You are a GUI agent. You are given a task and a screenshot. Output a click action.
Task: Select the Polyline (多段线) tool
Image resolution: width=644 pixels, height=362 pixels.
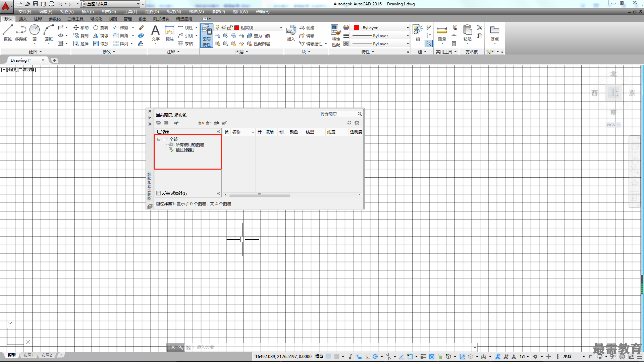(21, 33)
